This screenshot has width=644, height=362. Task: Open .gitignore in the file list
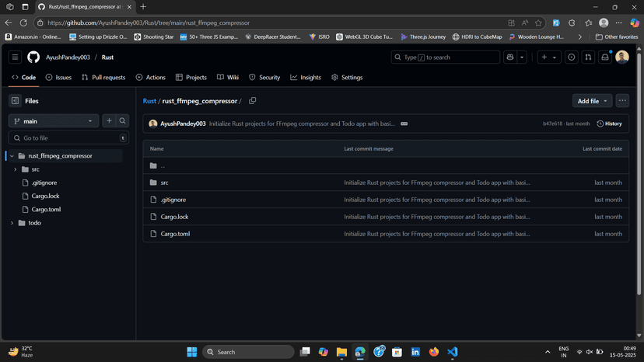[173, 200]
